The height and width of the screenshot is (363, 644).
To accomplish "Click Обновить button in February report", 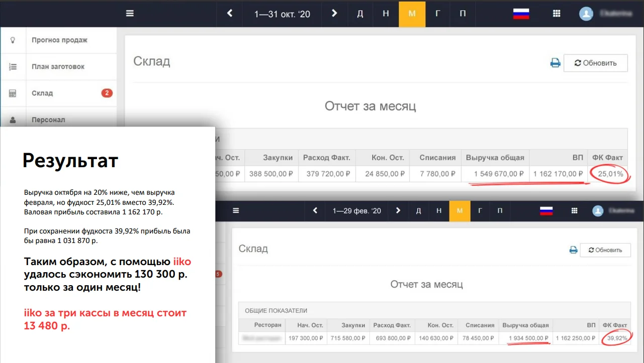I will [x=605, y=250].
